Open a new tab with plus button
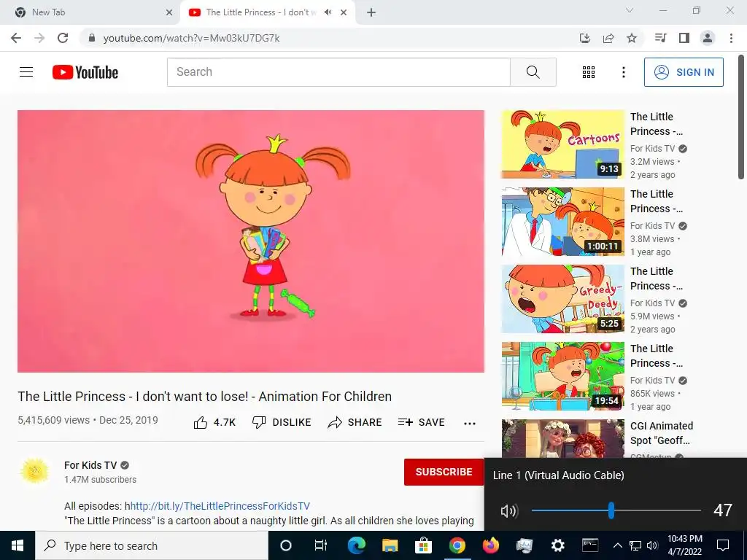Image resolution: width=747 pixels, height=560 pixels. pyautogui.click(x=371, y=13)
